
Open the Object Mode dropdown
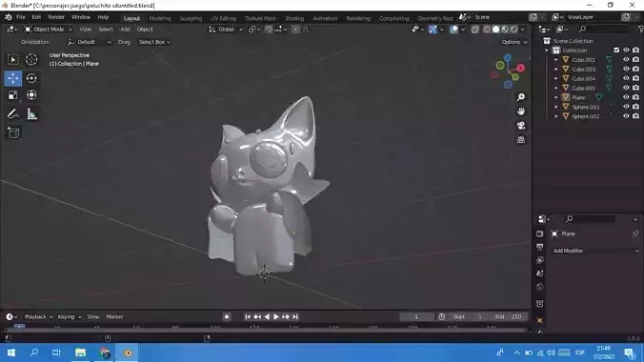pyautogui.click(x=48, y=30)
